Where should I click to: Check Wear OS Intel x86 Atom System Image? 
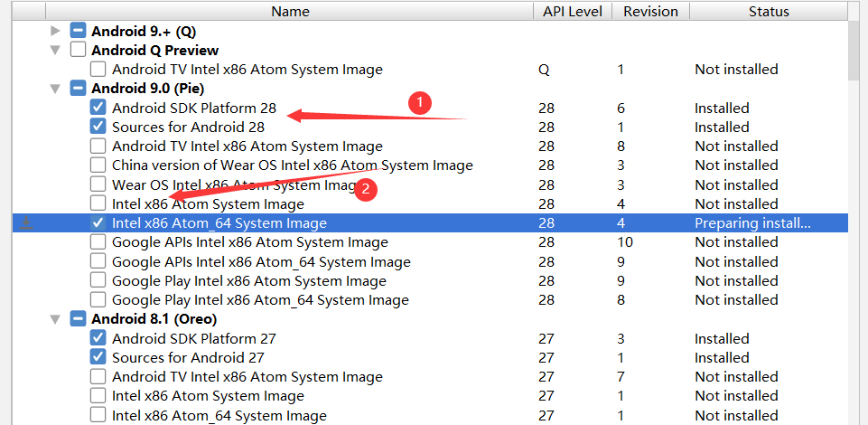tap(98, 184)
